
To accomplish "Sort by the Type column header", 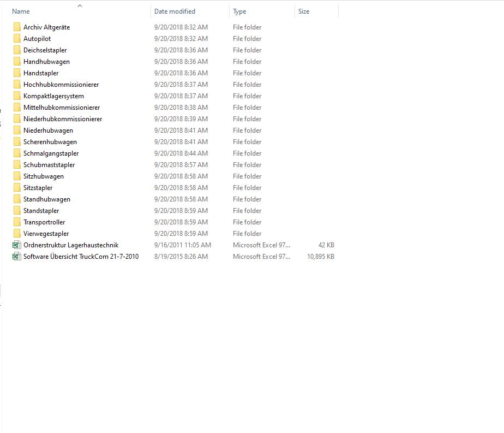I will tap(239, 11).
